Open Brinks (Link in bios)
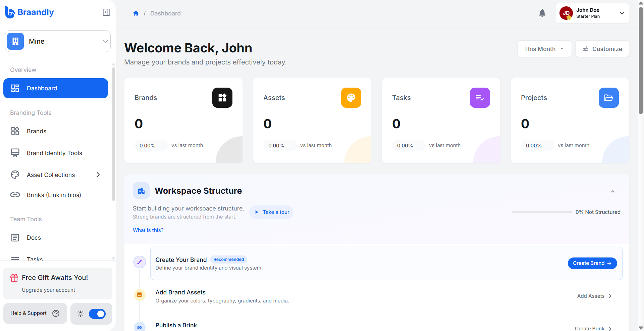The image size is (644, 331). (x=56, y=195)
